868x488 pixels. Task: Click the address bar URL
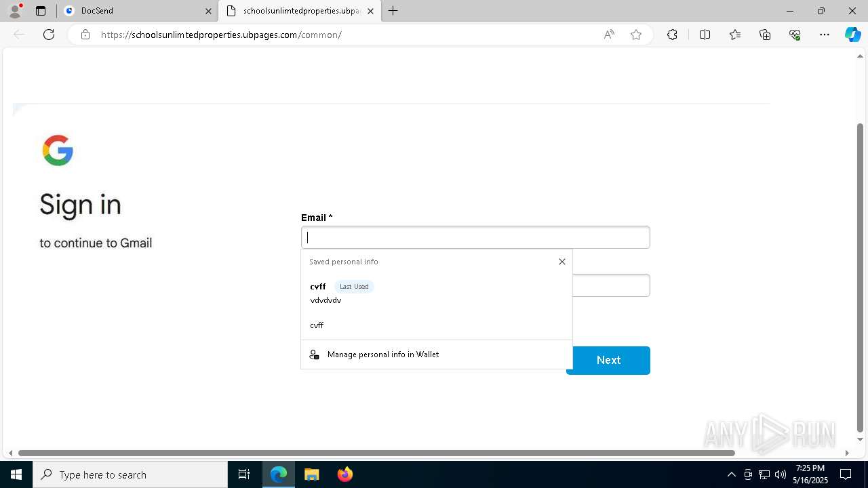coord(221,35)
